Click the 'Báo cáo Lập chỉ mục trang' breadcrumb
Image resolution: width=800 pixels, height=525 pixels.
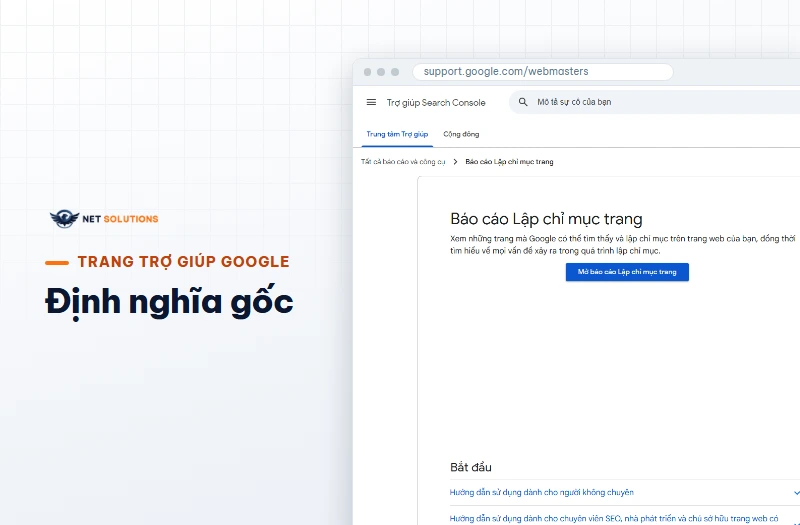point(509,162)
